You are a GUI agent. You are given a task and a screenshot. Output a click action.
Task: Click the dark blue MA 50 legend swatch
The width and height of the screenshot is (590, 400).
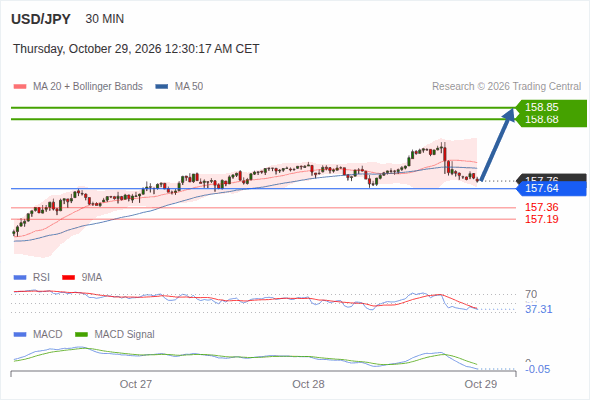pos(162,87)
